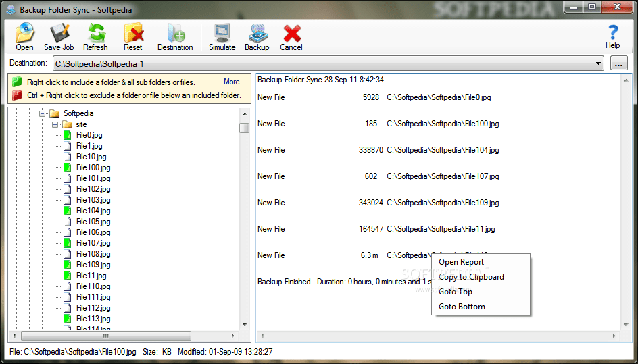Follow the More... link
This screenshot has width=638, height=364.
coord(235,82)
